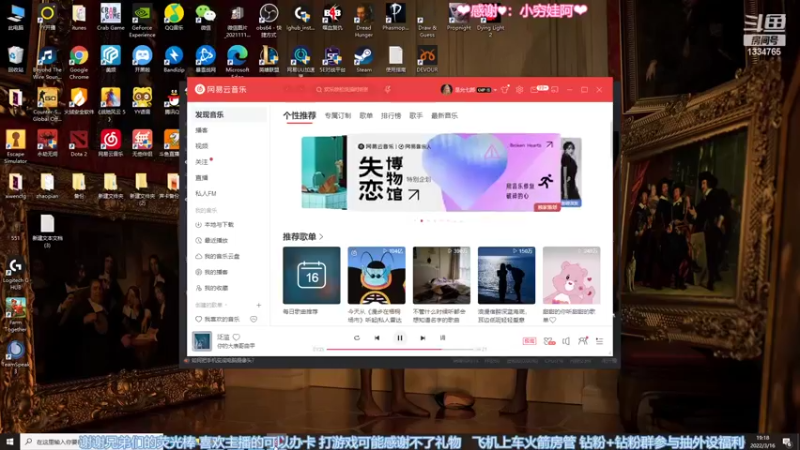800x450 pixels.
Task: Open the 排行榜 tab
Action: pyautogui.click(x=391, y=116)
